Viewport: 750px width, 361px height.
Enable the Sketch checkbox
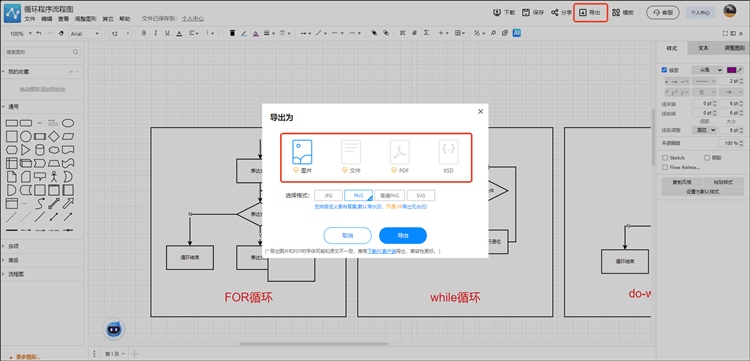pyautogui.click(x=665, y=158)
